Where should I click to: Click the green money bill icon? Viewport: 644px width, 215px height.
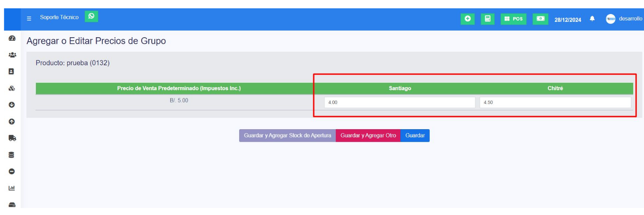(541, 19)
